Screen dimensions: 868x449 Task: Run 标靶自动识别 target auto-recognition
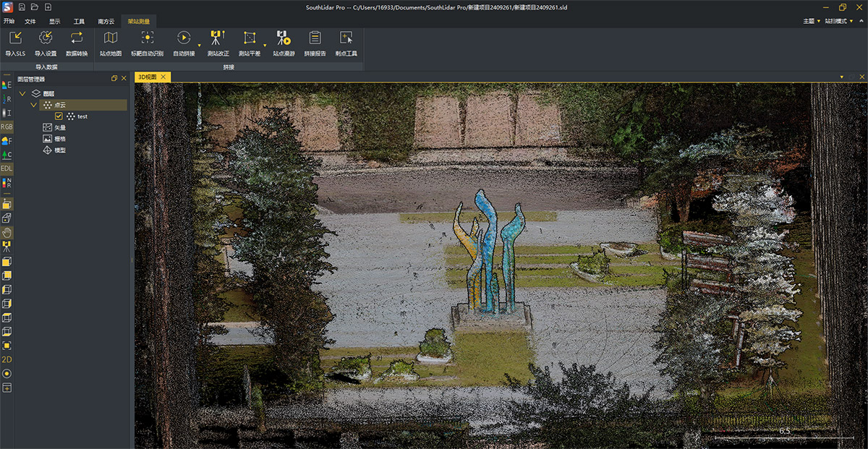pos(147,38)
